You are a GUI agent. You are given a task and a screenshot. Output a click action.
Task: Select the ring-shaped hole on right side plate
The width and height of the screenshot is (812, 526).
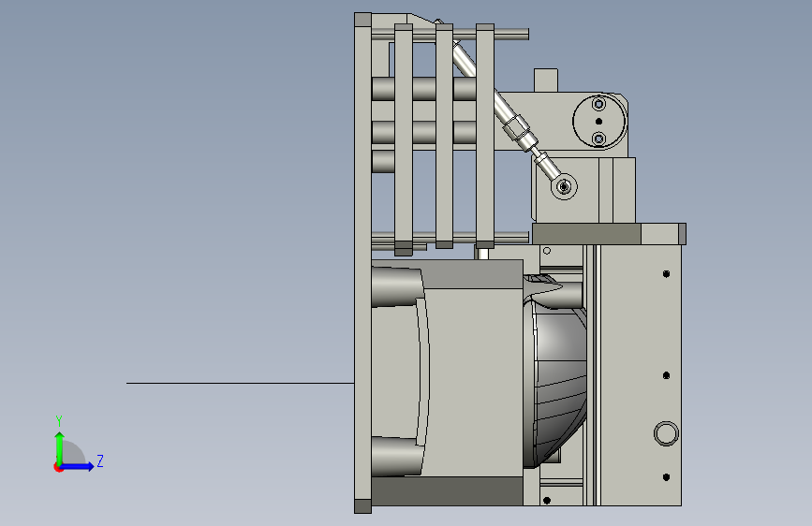(x=666, y=433)
